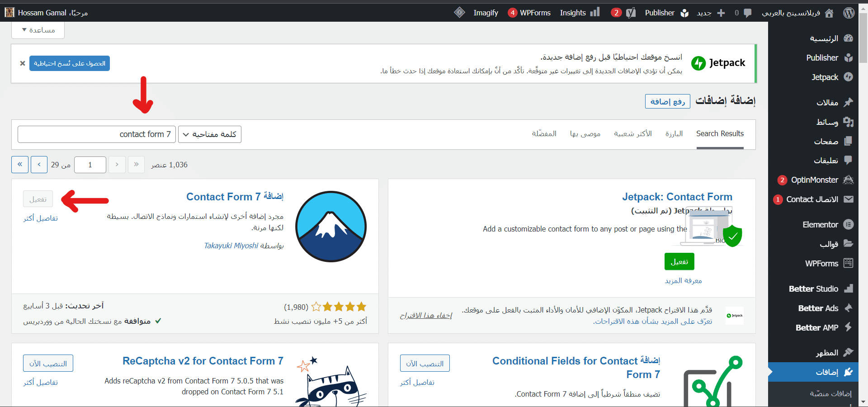868x407 pixels.
Task: Go to Dashboard الرئيسية in sidebar
Action: point(831,38)
